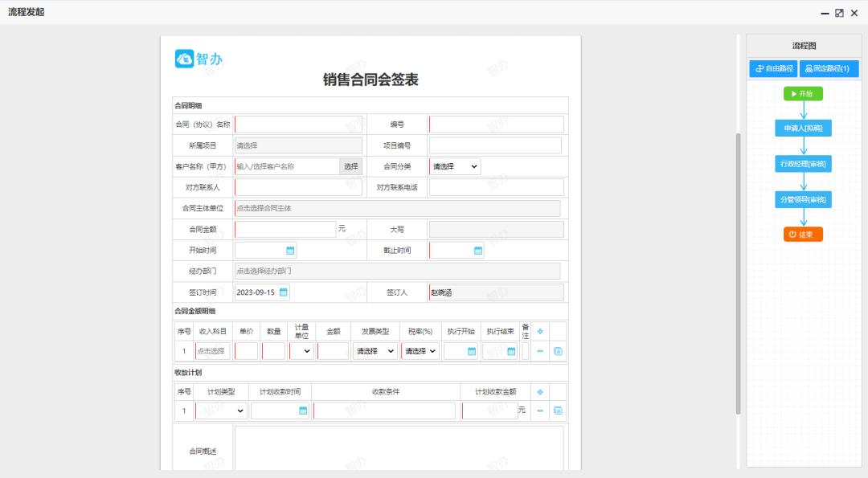
Task: Add a new row in 收款计划
Action: (x=540, y=392)
